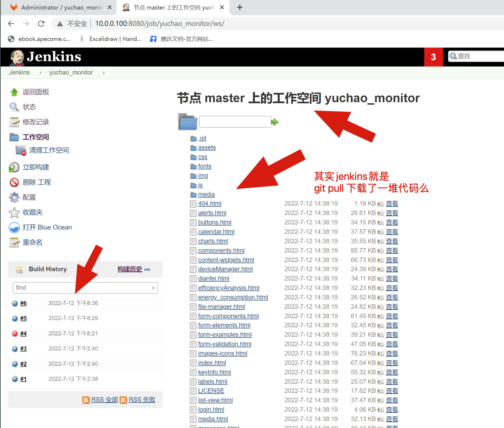Image resolution: width=504 pixels, height=428 pixels.
Task: Open Blue Ocean via its blue icon
Action: tap(14, 228)
